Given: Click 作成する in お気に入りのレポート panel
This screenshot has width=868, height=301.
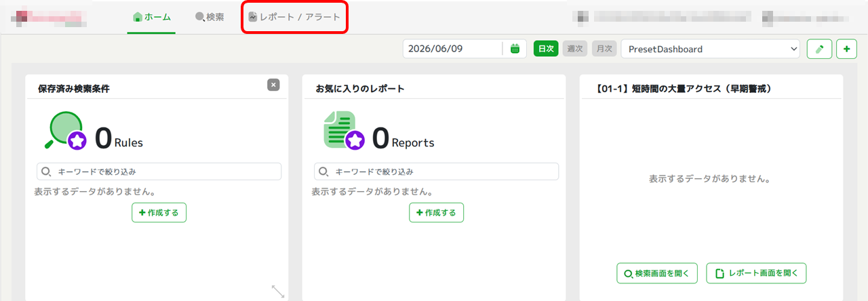Looking at the screenshot, I should [437, 212].
